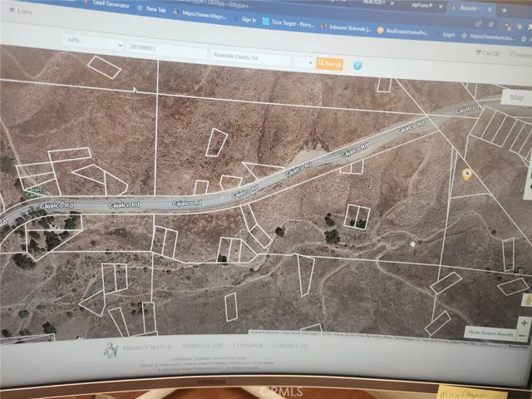The image size is (532, 399).
Task: Open the state dropdown next to county field
Action: click(303, 62)
